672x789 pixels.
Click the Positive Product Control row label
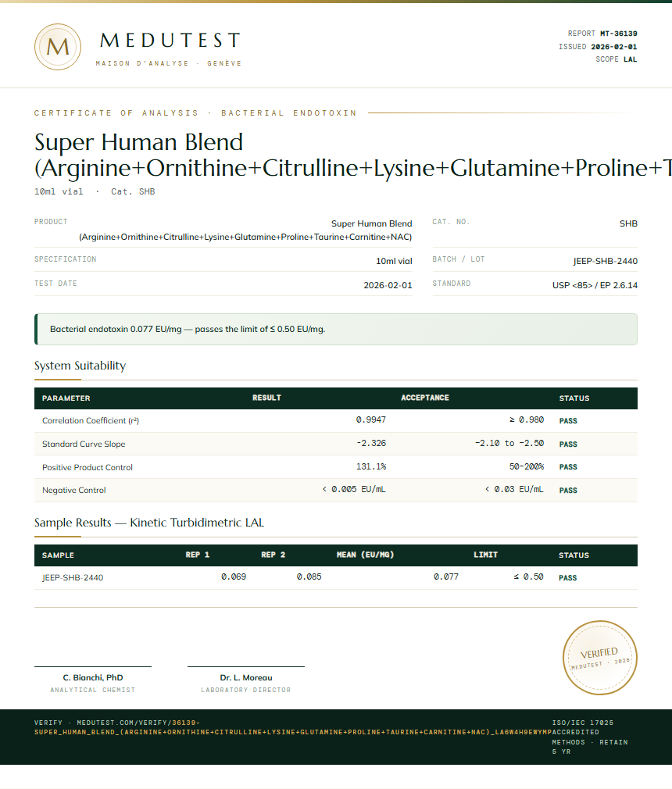tap(88, 467)
